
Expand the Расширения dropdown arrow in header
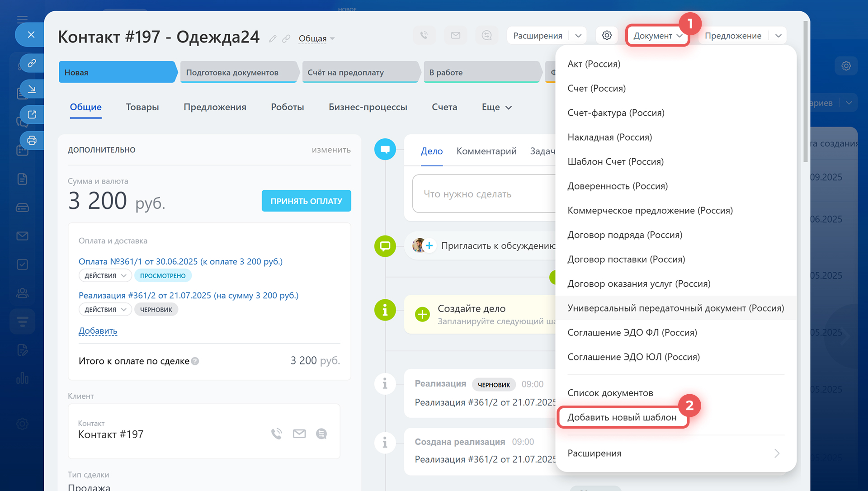tap(578, 35)
